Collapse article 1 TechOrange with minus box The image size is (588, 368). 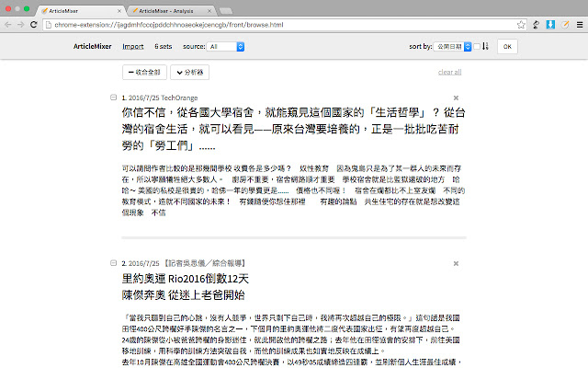[x=113, y=98]
